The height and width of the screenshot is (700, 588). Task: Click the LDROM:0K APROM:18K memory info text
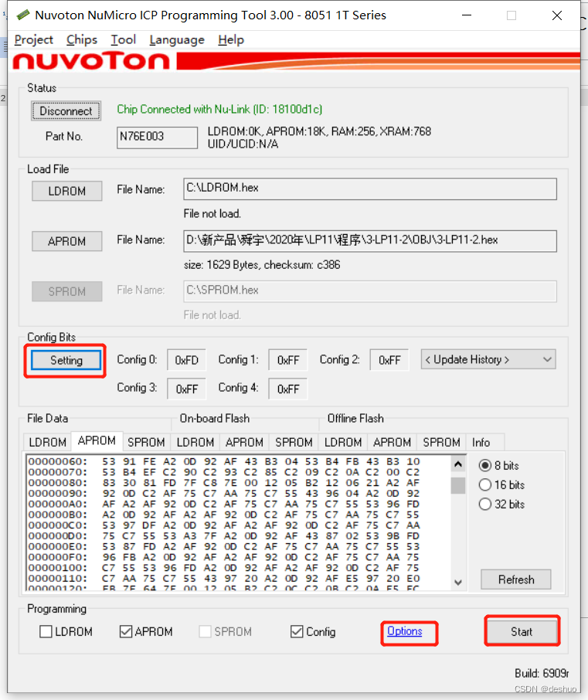click(x=319, y=131)
